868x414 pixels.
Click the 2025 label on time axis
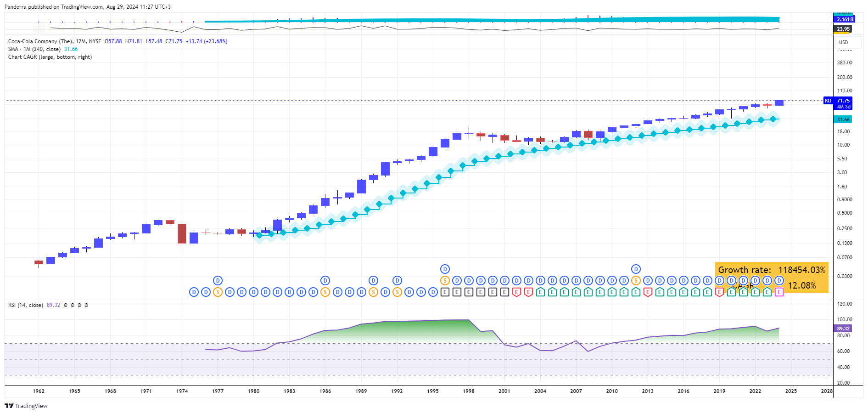pyautogui.click(x=791, y=391)
